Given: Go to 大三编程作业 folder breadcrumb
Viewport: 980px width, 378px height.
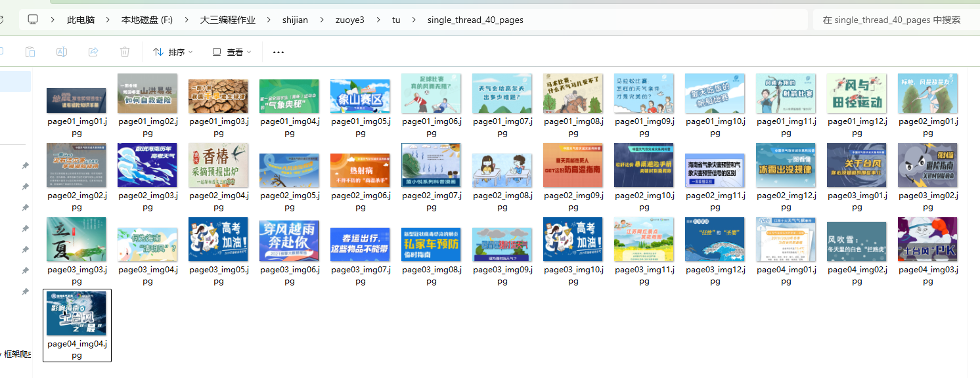Looking at the screenshot, I should 228,20.
